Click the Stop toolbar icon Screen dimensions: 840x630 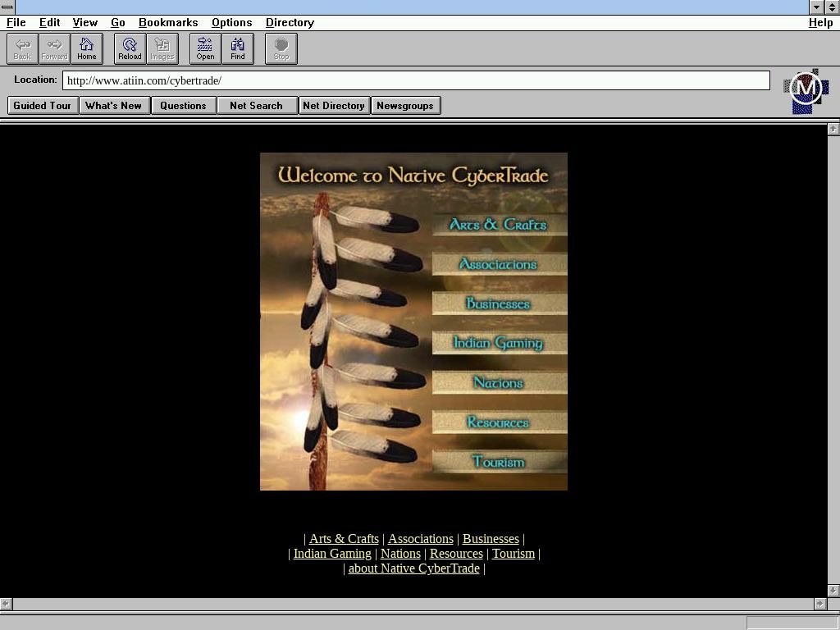(x=281, y=48)
